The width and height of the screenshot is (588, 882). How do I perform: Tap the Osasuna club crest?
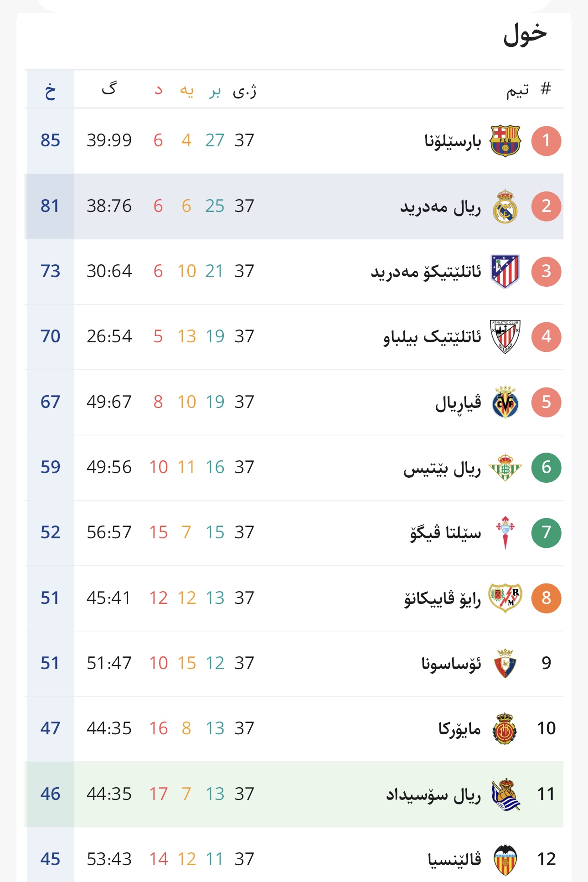click(505, 663)
